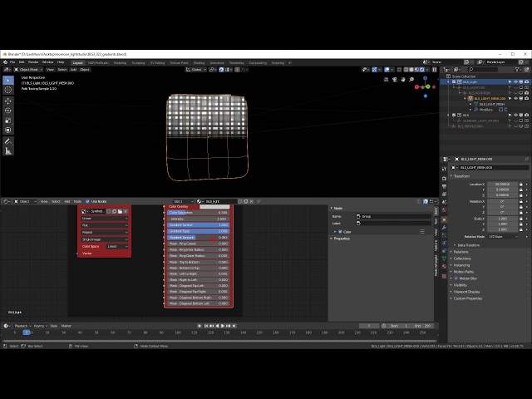
Task: Open the Flat projection dropdown on texture node
Action: point(105,225)
